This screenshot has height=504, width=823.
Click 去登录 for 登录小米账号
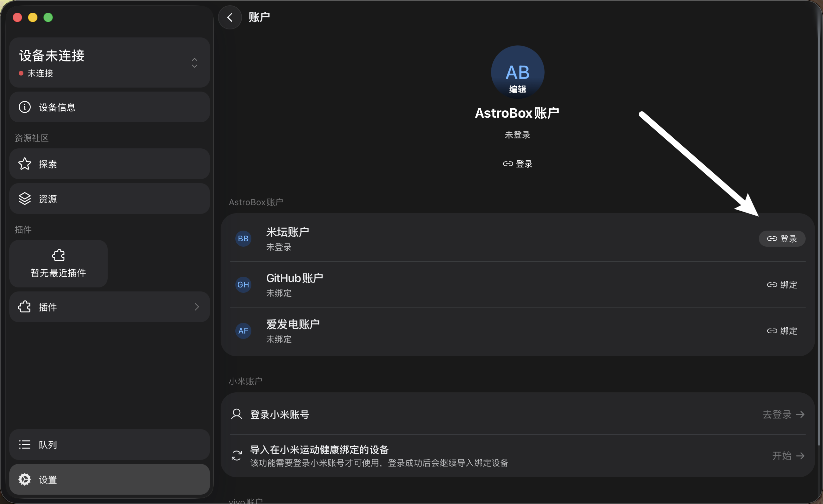(x=783, y=414)
